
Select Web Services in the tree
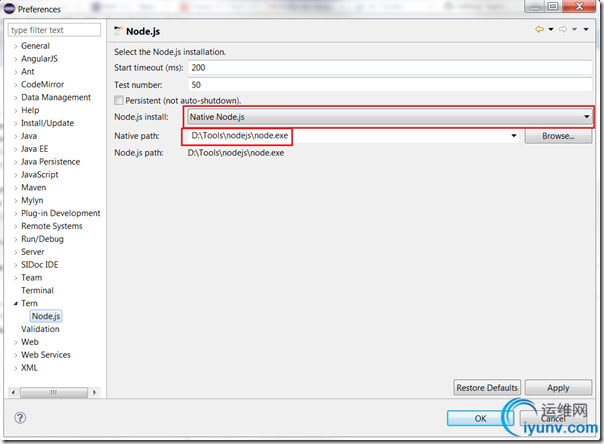pos(46,355)
